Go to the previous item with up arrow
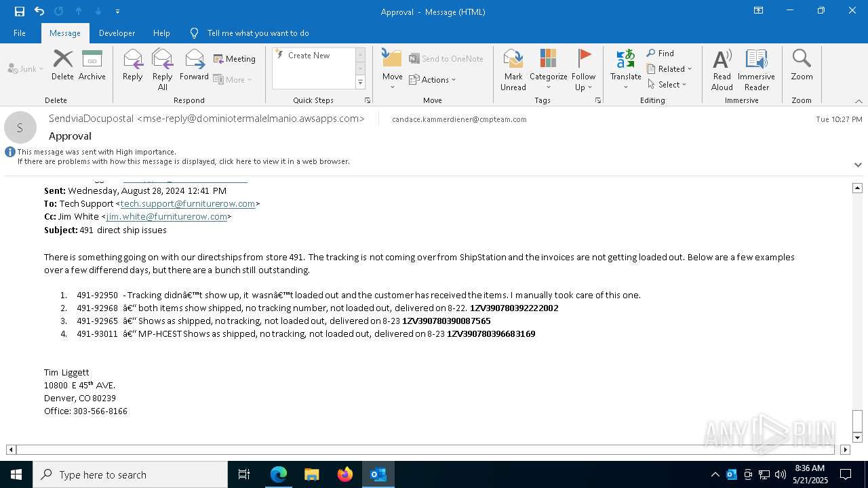 pyautogui.click(x=79, y=11)
